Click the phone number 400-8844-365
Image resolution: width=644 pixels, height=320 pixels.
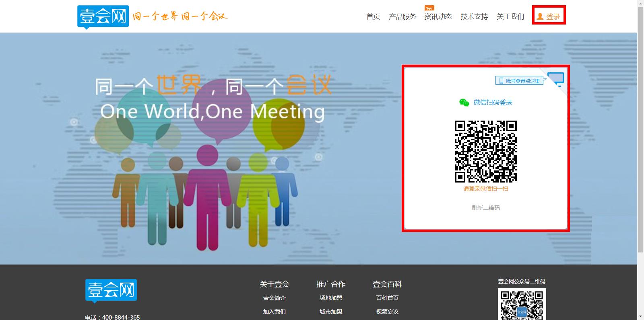121,317
